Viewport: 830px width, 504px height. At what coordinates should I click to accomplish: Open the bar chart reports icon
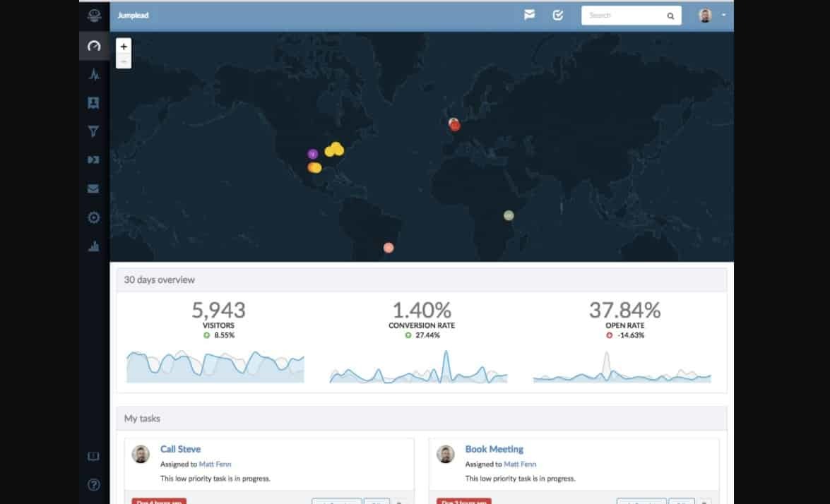point(93,246)
